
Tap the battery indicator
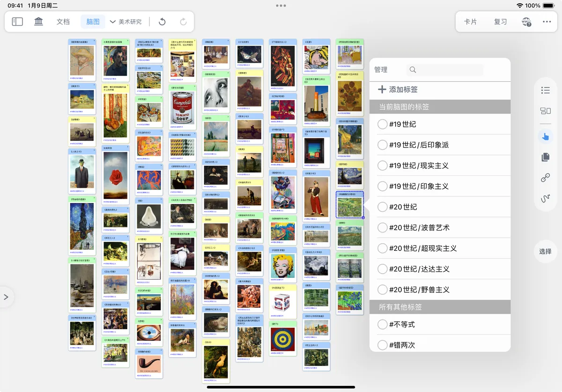point(548,6)
